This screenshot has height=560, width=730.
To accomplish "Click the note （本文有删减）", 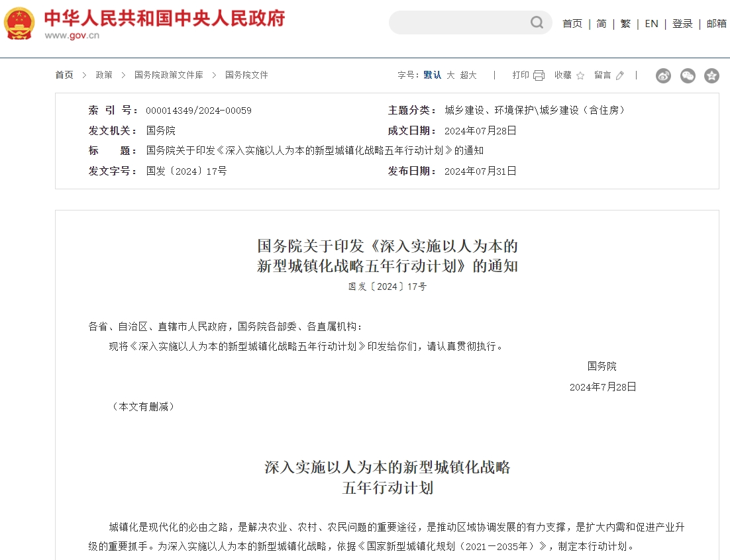I will [x=143, y=406].
